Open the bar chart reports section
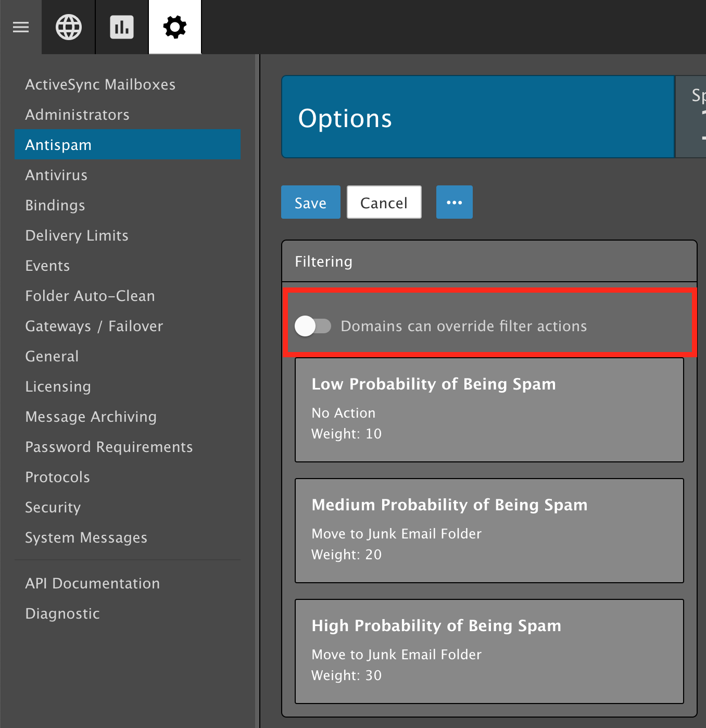The height and width of the screenshot is (728, 706). [122, 27]
